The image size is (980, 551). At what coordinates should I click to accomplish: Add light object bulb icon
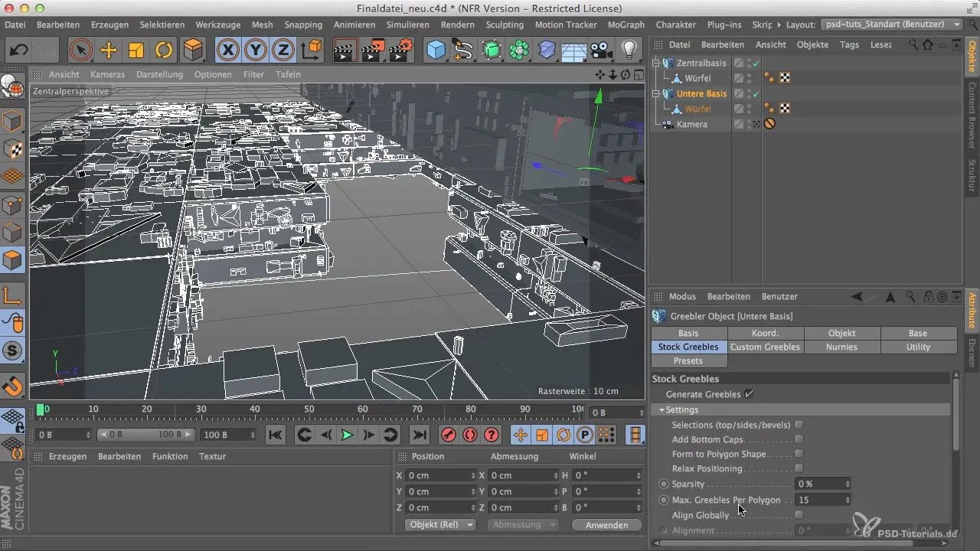(629, 51)
